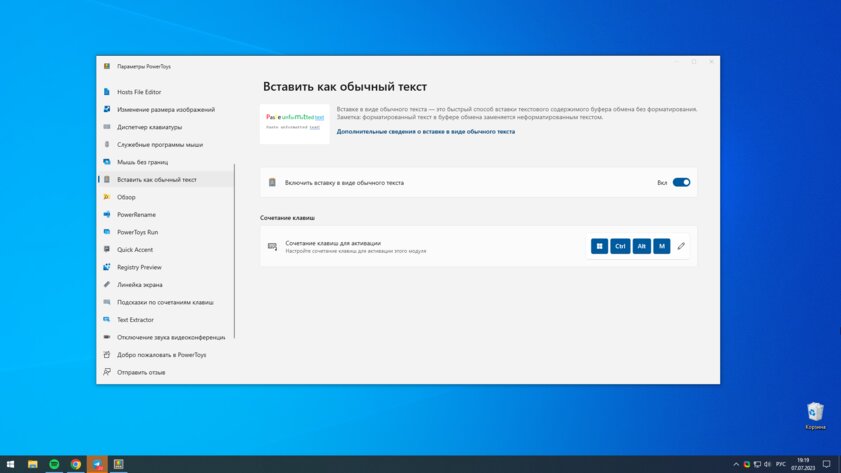
Task: Click the PowerToys Run sidebar icon
Action: pos(107,232)
